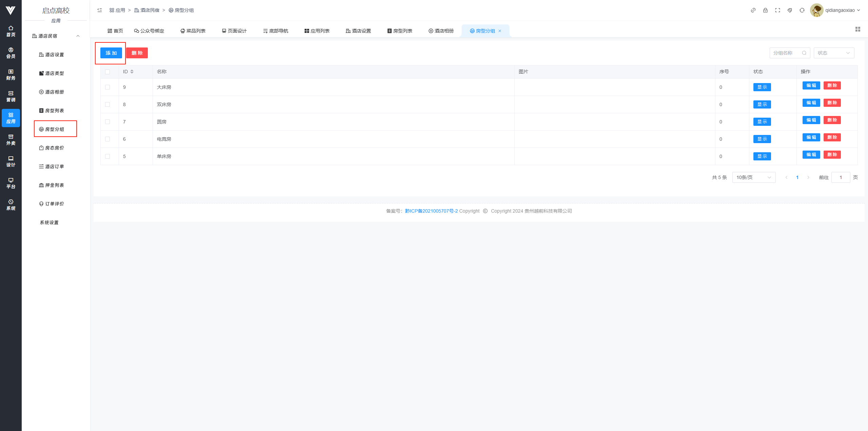Open 财务 in the left rail
This screenshot has height=431, width=868.
[11, 75]
